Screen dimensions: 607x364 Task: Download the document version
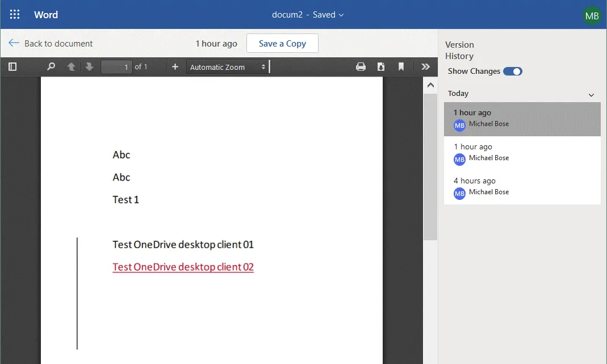(x=381, y=67)
